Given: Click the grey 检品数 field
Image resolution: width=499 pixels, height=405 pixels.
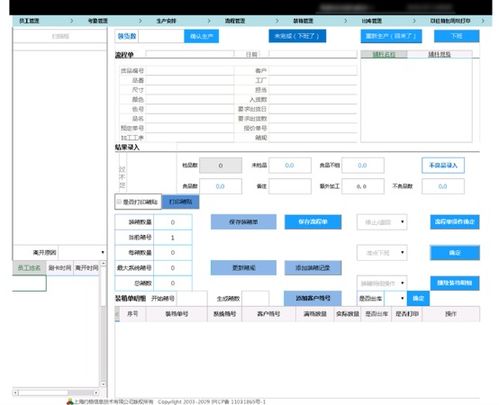Looking at the screenshot, I should coord(220,165).
